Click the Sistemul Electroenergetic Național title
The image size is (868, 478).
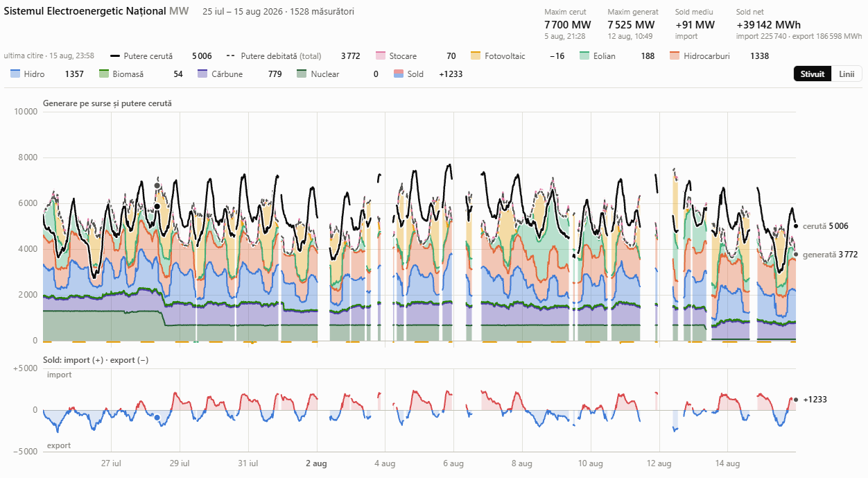(x=85, y=11)
